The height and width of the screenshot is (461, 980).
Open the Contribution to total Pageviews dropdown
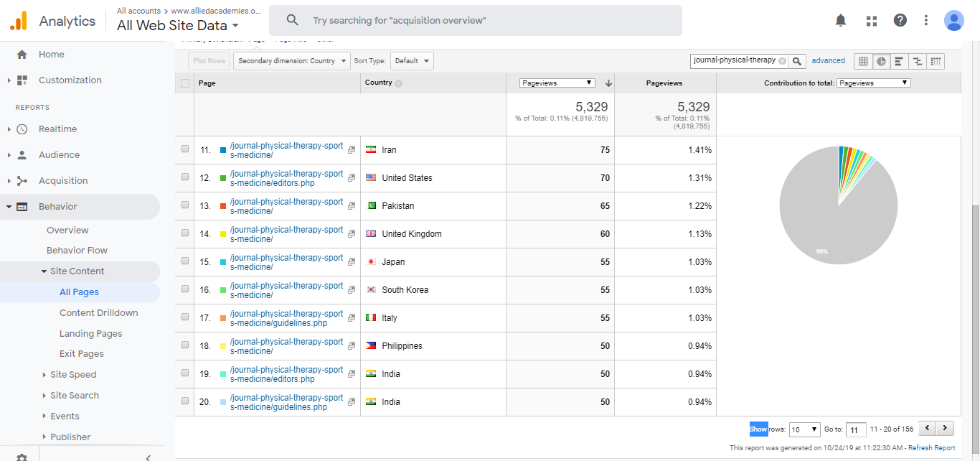[x=873, y=83]
